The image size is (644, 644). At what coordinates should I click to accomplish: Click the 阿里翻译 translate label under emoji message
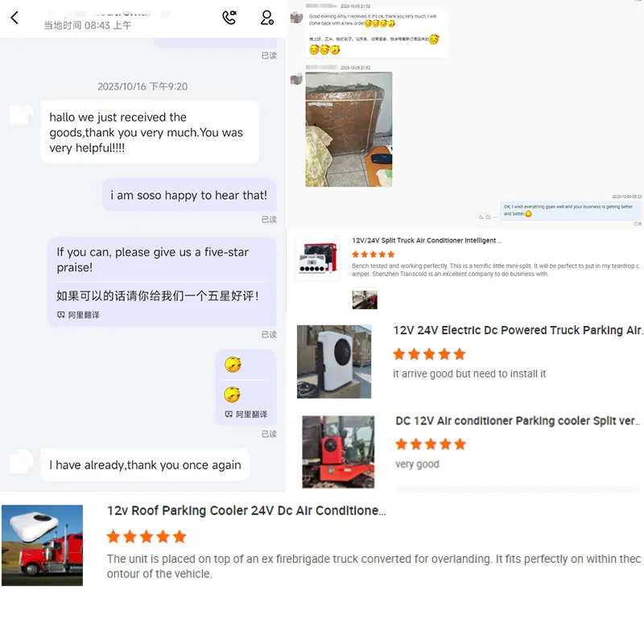[x=251, y=414]
